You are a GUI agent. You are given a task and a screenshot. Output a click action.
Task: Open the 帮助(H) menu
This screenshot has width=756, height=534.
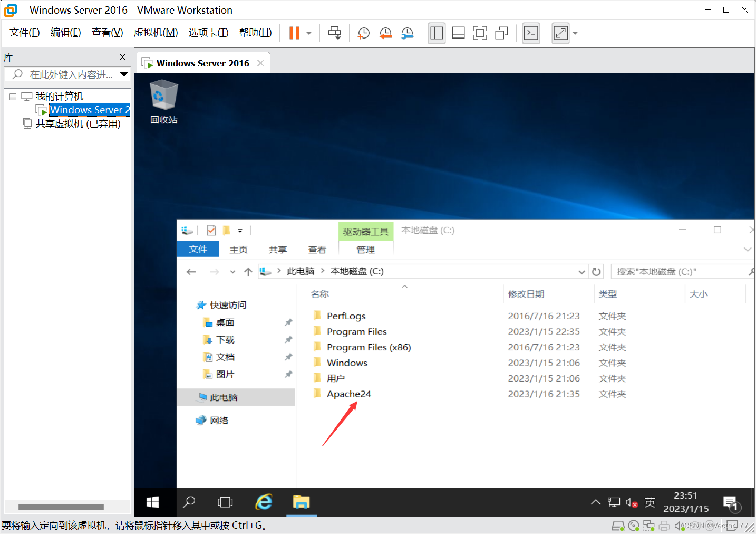pyautogui.click(x=255, y=33)
